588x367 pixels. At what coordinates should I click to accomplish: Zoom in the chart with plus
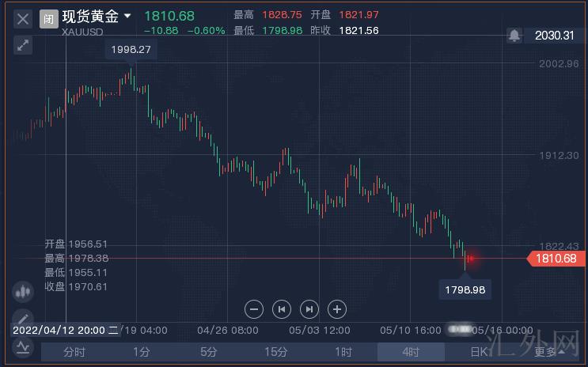(x=337, y=309)
